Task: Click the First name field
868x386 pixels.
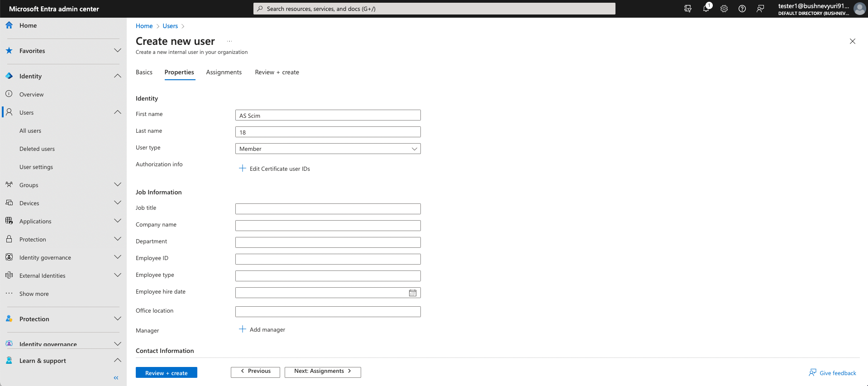Action: pyautogui.click(x=328, y=115)
